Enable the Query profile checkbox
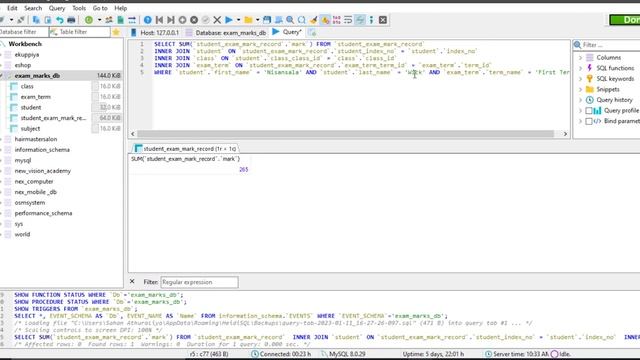This screenshot has height=360, width=640. click(x=589, y=111)
